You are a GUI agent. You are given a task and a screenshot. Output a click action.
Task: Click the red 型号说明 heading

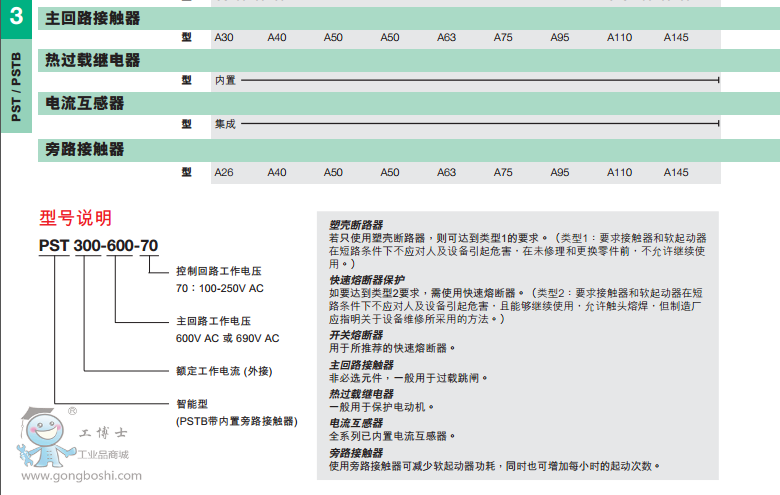click(76, 218)
